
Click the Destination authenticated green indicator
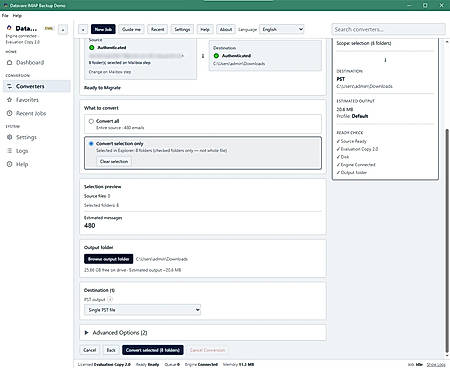pos(216,56)
